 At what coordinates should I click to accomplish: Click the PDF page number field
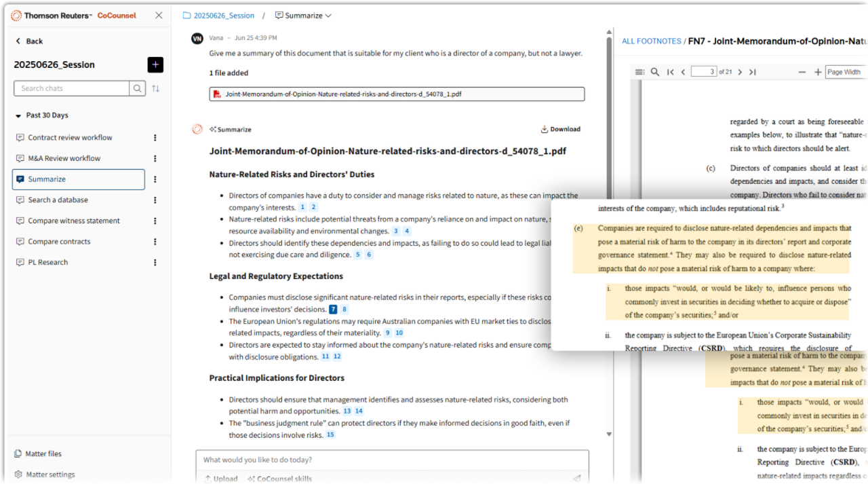pyautogui.click(x=704, y=72)
